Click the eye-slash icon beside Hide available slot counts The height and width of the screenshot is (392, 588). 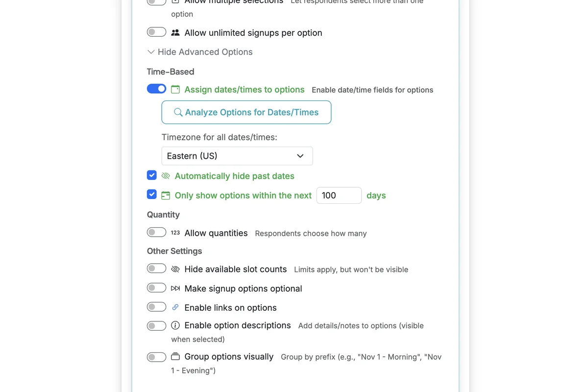tap(175, 269)
